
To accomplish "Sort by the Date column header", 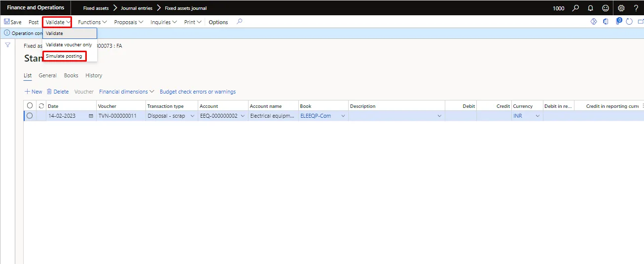I will point(71,106).
